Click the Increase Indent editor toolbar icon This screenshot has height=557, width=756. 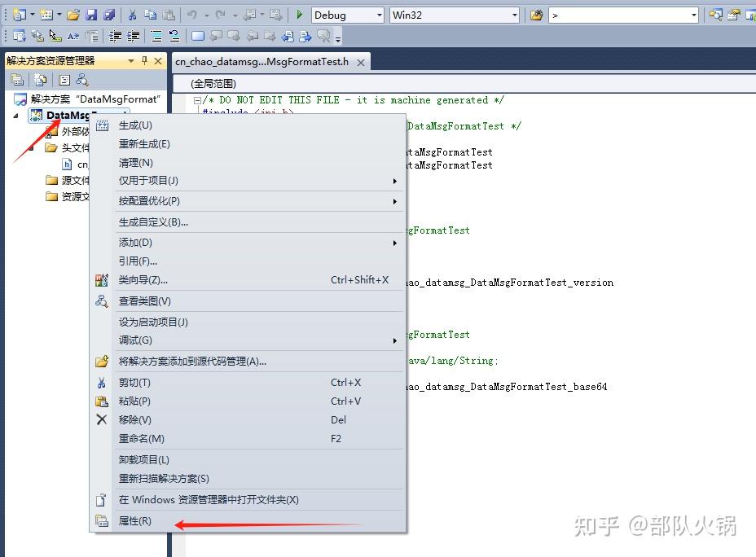pos(131,35)
